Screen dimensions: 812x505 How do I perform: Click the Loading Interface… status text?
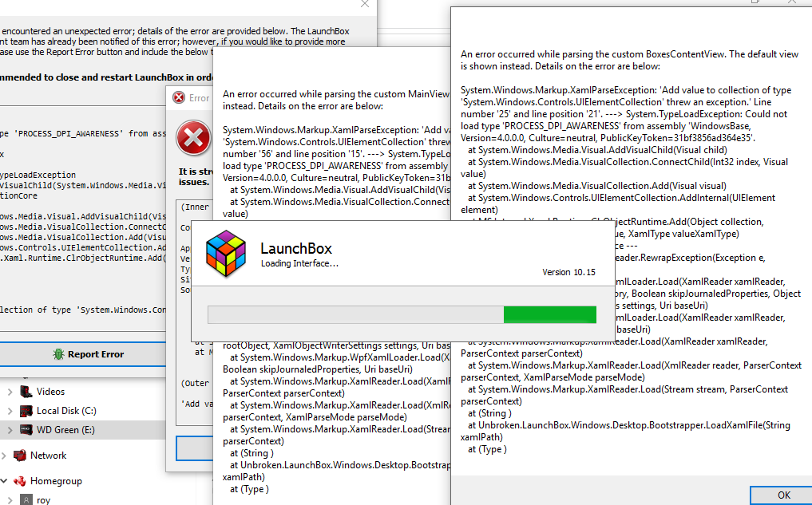click(299, 263)
